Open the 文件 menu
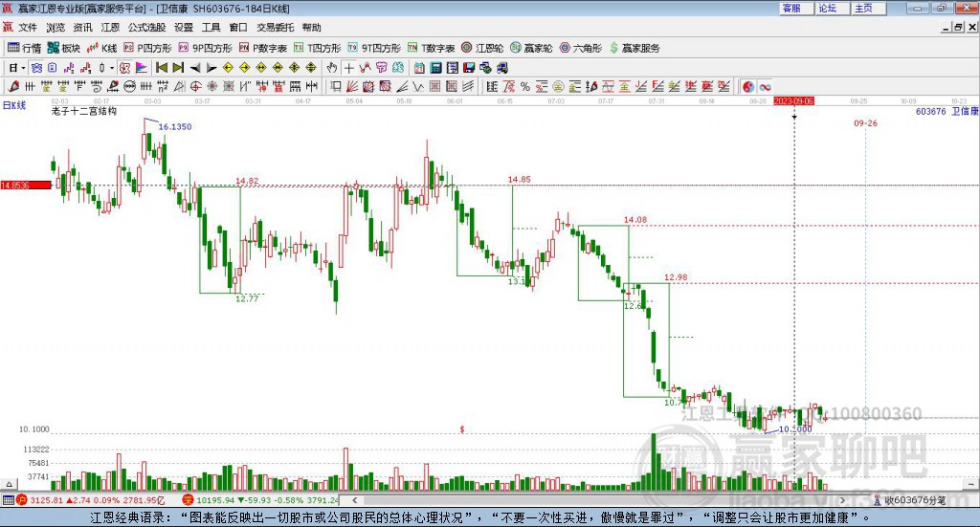The image size is (980, 527). 28,28
